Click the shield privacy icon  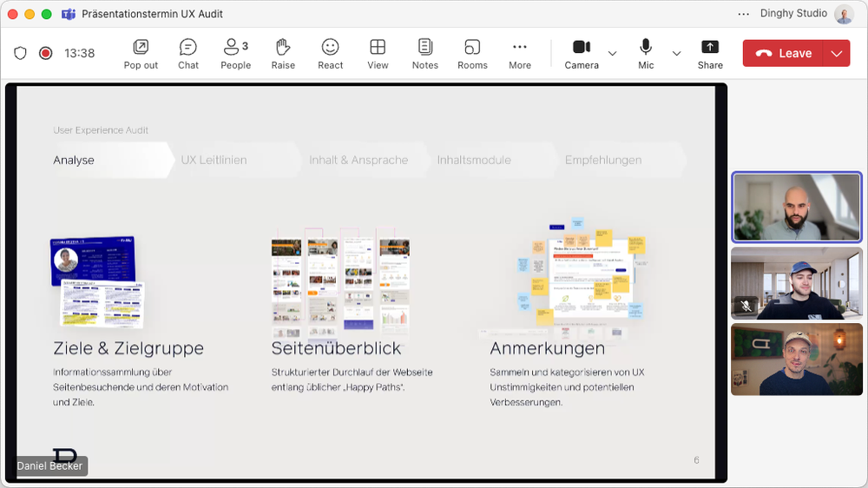[x=21, y=53]
